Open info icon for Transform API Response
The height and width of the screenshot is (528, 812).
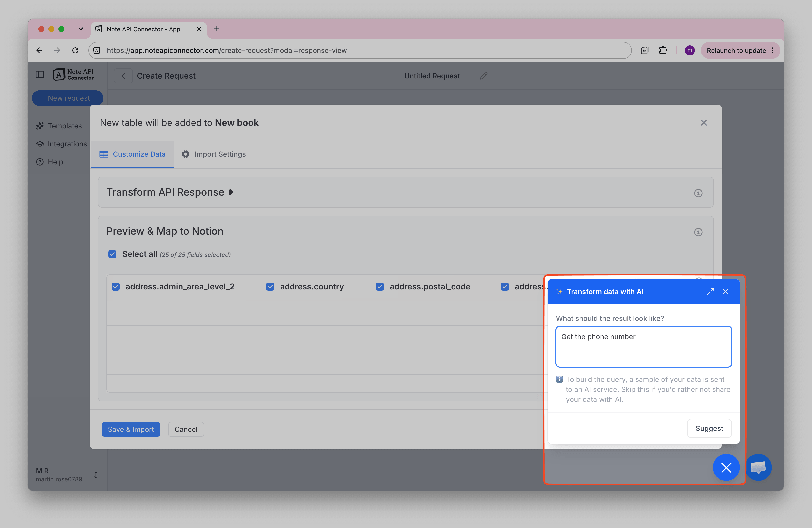coord(698,193)
